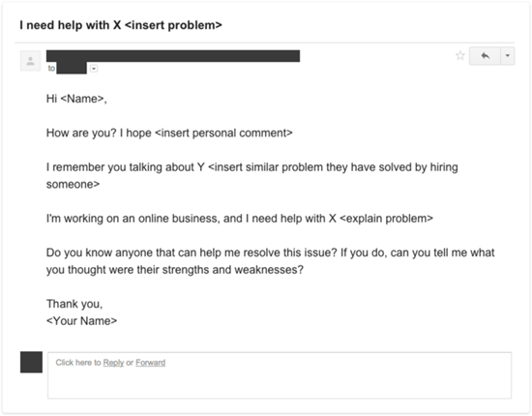Click the Reply link in the response box

(113, 363)
